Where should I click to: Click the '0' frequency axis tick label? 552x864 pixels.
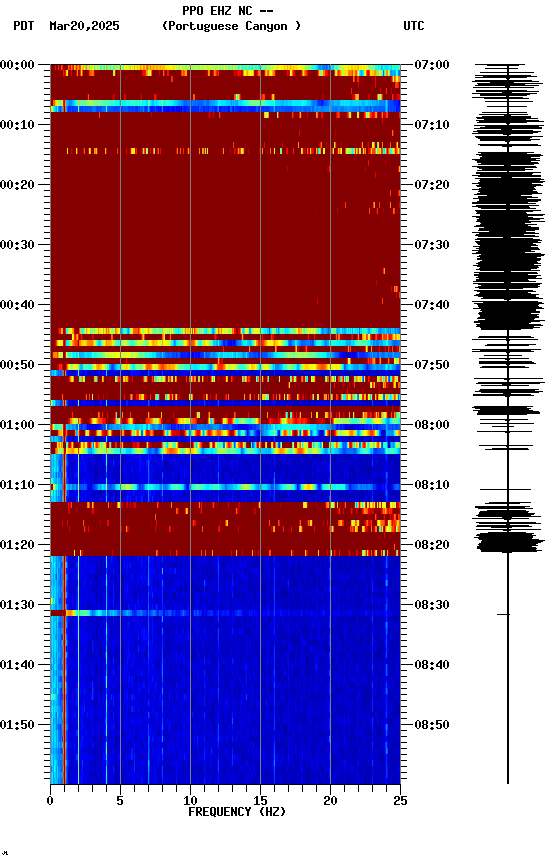click(x=50, y=801)
